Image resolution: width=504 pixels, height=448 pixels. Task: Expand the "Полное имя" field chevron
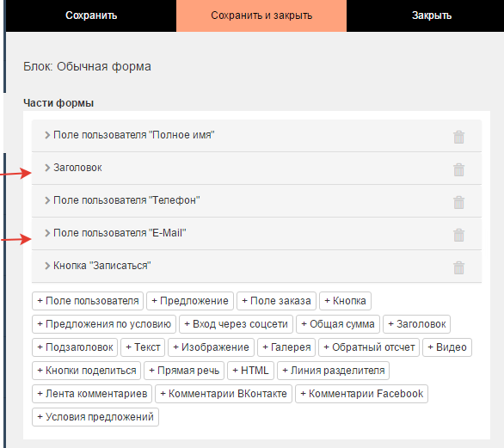tap(47, 135)
